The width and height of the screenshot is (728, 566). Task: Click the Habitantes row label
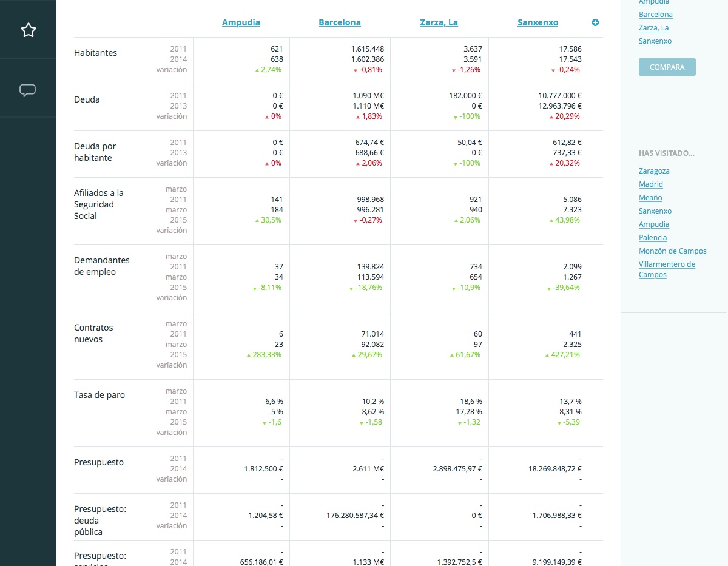click(95, 53)
